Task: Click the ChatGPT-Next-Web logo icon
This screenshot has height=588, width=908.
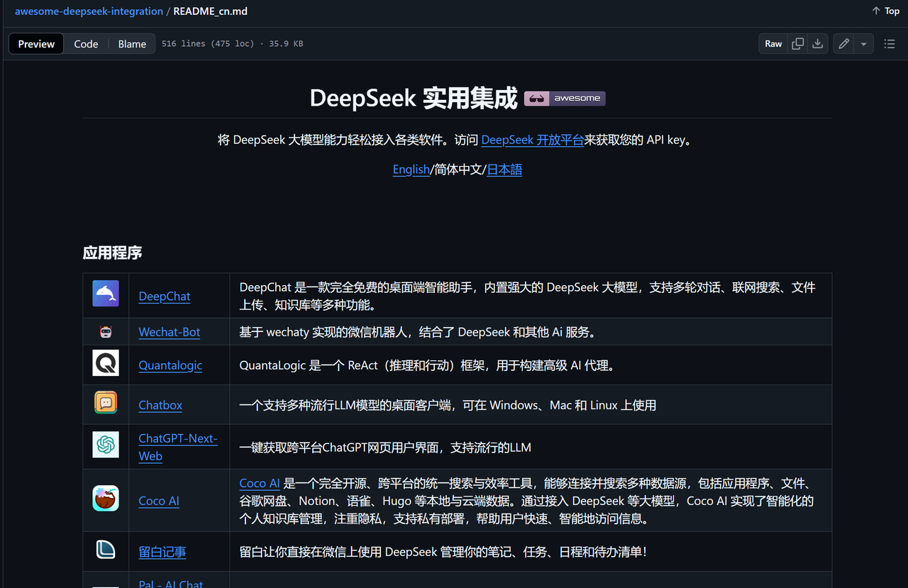Action: [106, 445]
